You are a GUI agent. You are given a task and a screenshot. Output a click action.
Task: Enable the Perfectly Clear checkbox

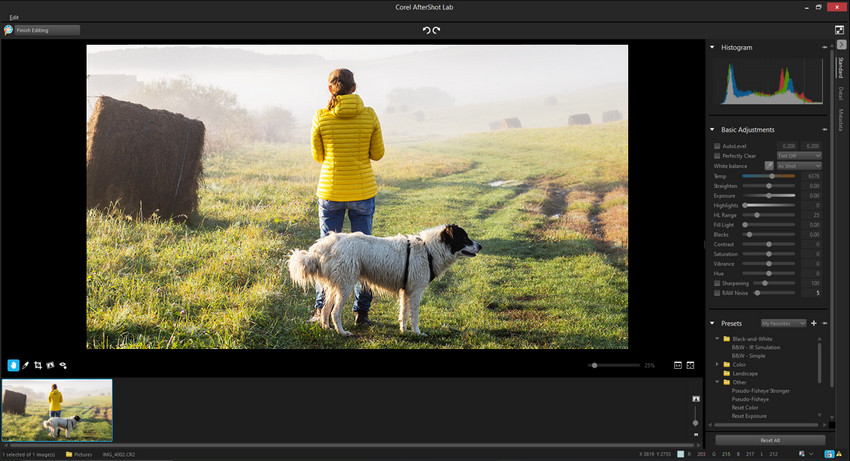[717, 156]
